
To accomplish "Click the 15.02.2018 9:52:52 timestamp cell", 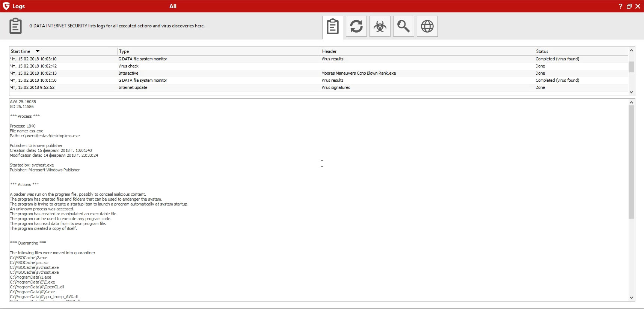I will pos(32,87).
